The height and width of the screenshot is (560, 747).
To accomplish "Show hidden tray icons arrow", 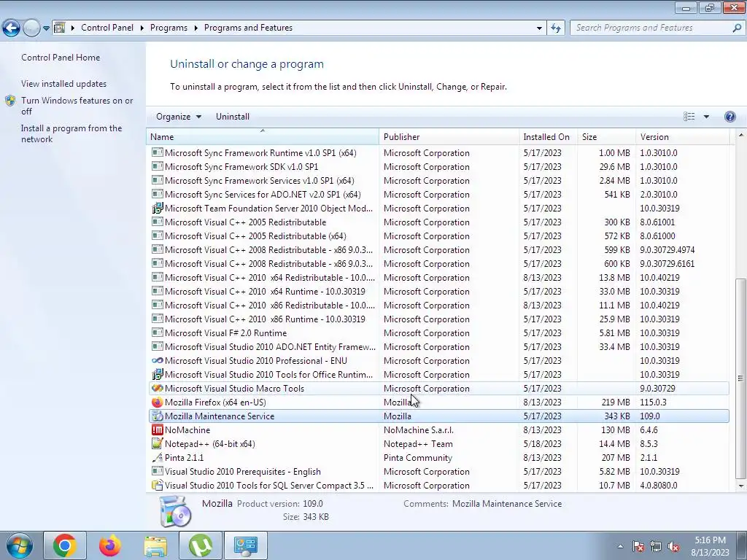I will [x=620, y=546].
